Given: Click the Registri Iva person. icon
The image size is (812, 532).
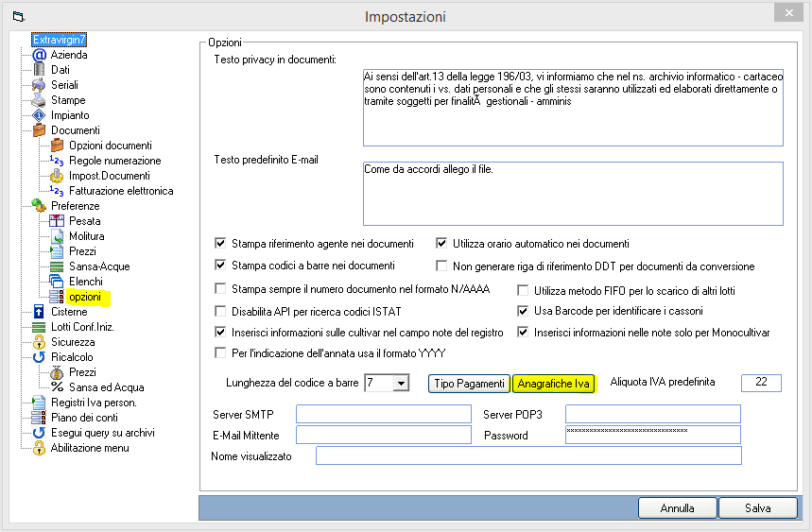Looking at the screenshot, I should tap(39, 403).
